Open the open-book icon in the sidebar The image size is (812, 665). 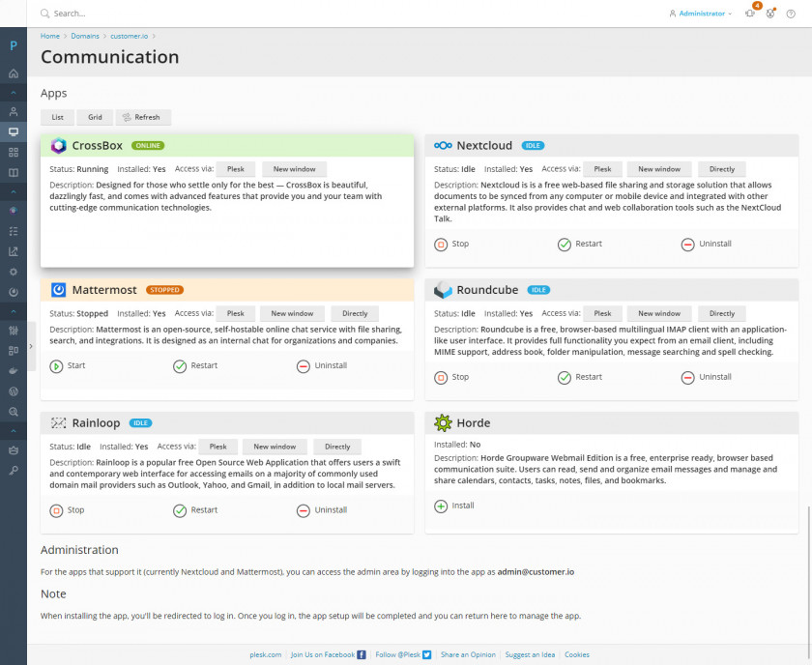click(x=14, y=172)
